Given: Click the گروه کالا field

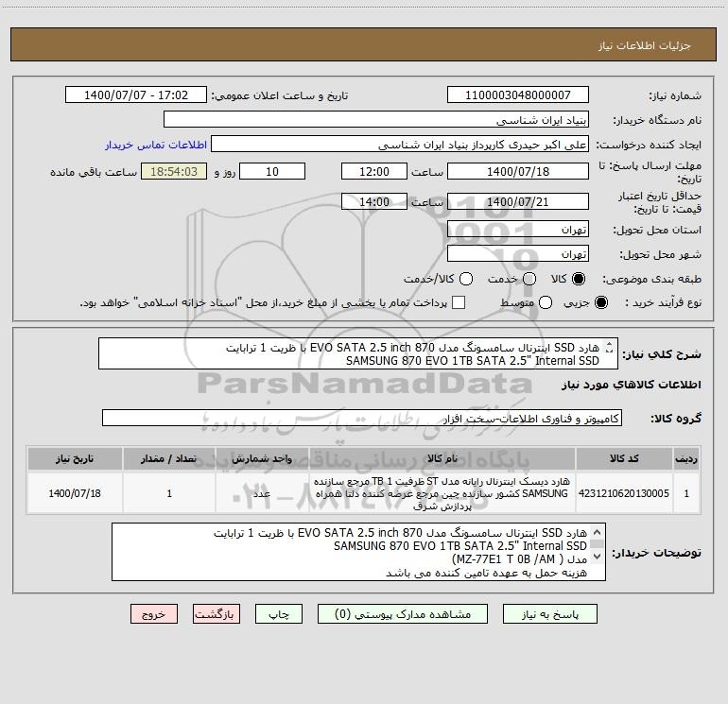Looking at the screenshot, I should coord(362,418).
